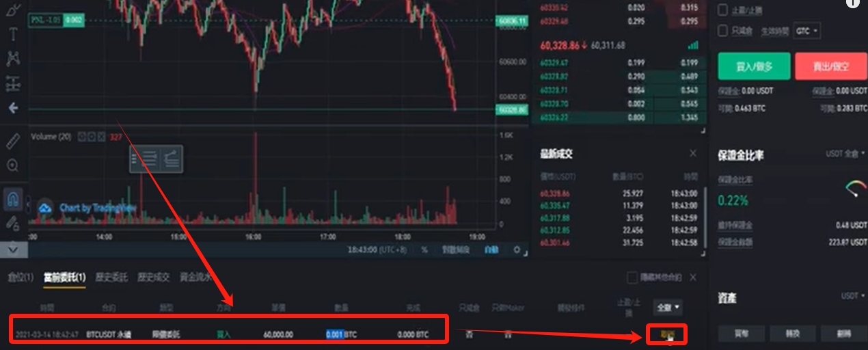868x350 pixels.
Task: Open the funds flow tab
Action: pos(195,278)
